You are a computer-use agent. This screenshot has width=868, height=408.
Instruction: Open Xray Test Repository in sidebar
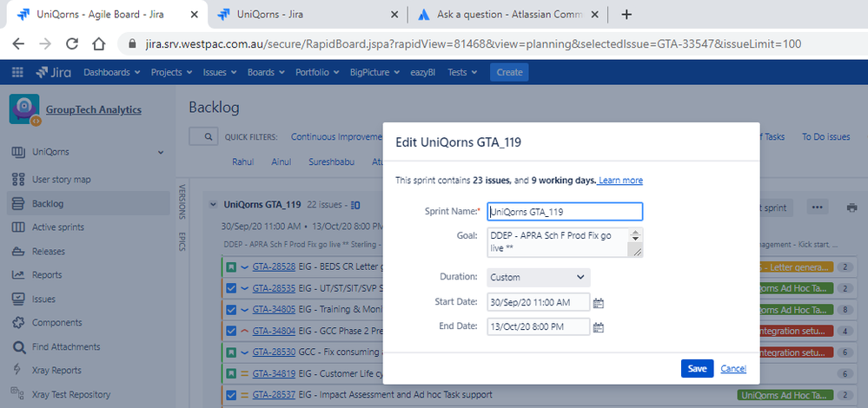pos(71,395)
